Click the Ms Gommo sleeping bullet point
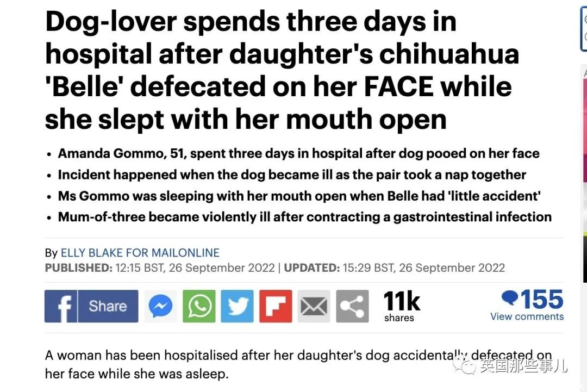This screenshot has width=587, height=392. coord(299,196)
